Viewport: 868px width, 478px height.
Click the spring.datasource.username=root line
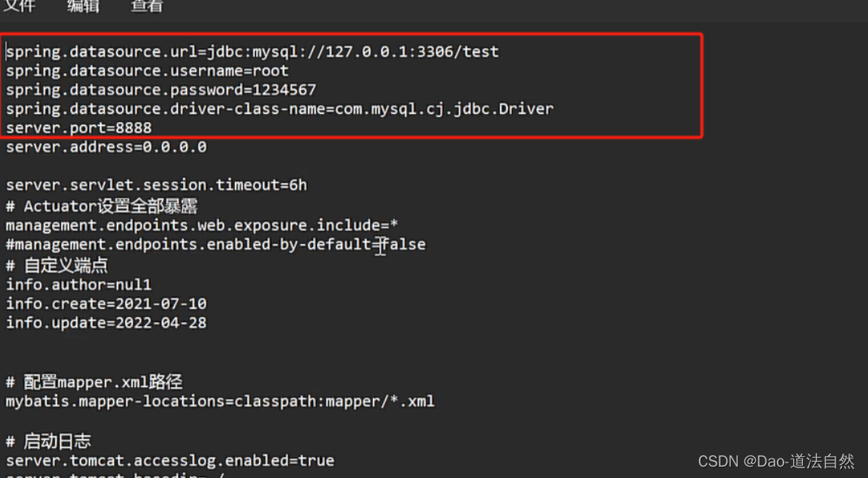point(146,70)
